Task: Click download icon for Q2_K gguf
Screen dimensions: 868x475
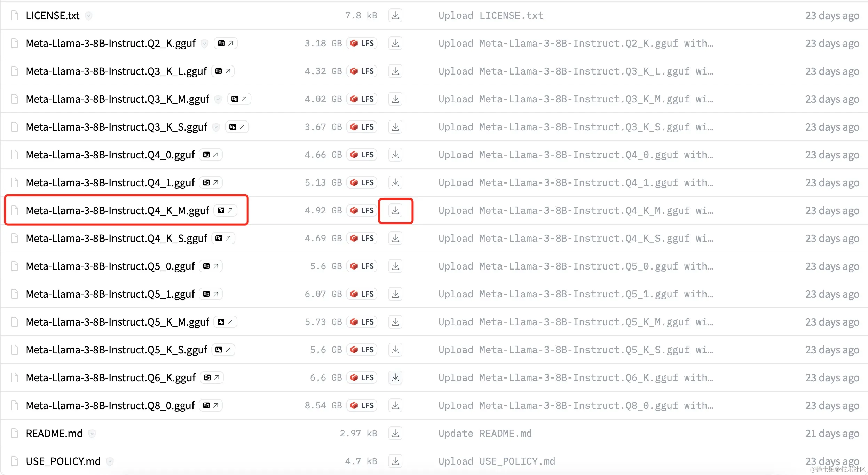Action: [x=395, y=43]
